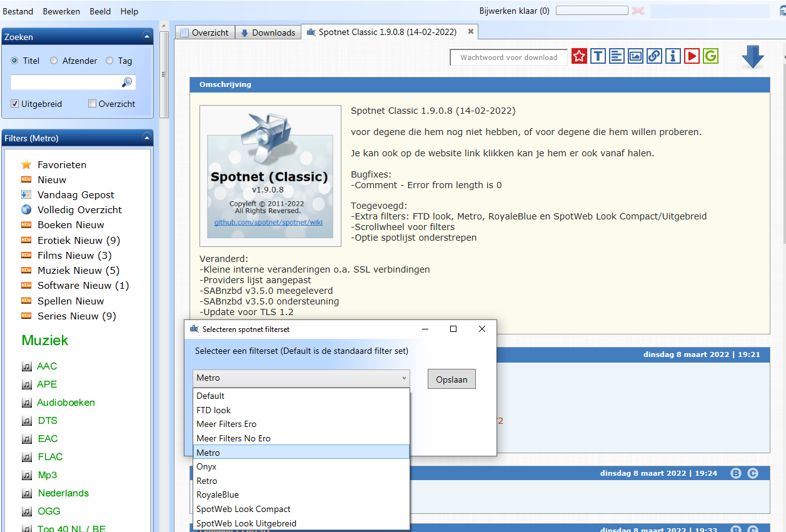Collapse the Zoeken panel

tap(146, 36)
